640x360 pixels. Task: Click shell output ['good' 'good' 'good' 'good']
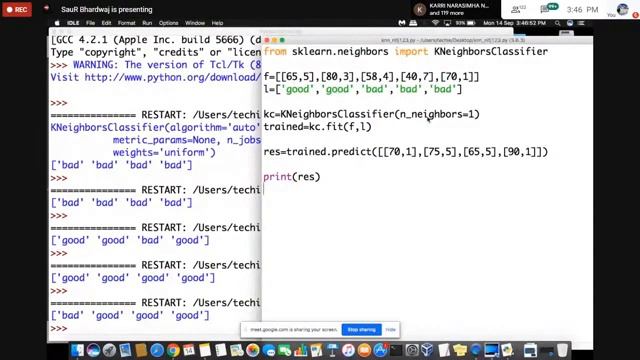coord(133,278)
